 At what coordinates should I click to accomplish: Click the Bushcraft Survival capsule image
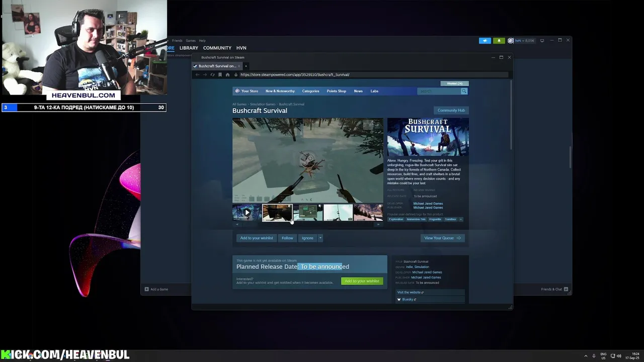coord(428,137)
